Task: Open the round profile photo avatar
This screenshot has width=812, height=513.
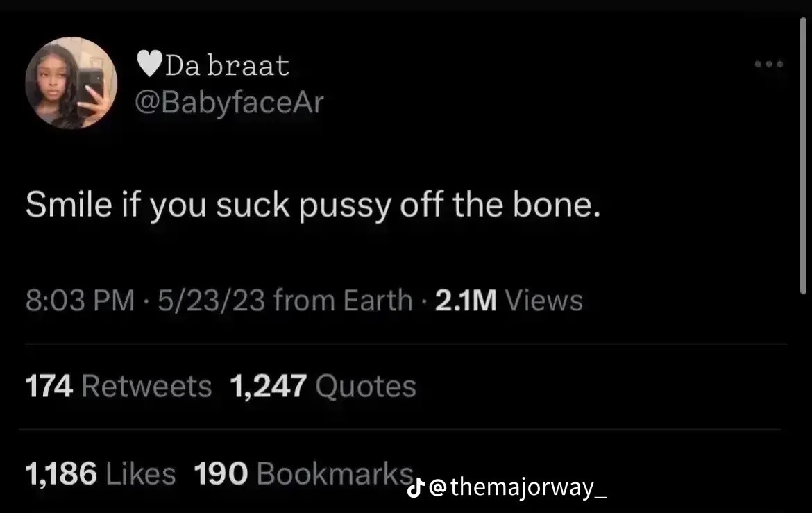Action: click(71, 83)
